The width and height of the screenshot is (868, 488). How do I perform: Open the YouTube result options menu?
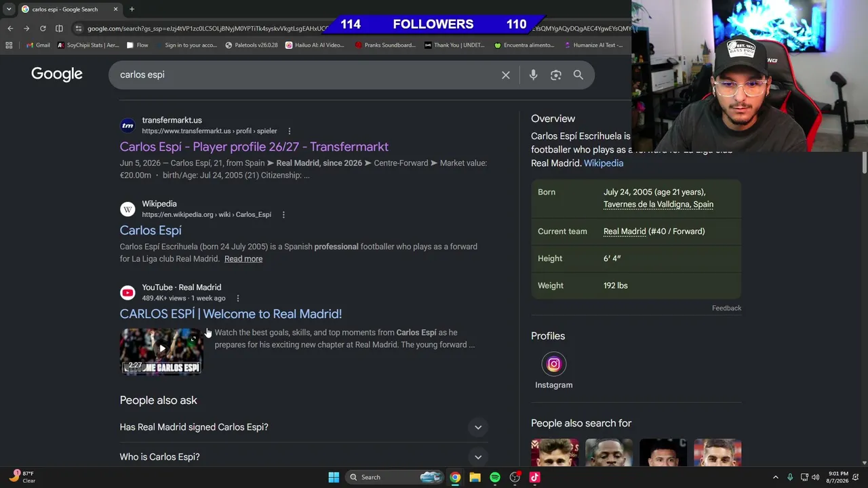click(x=237, y=298)
